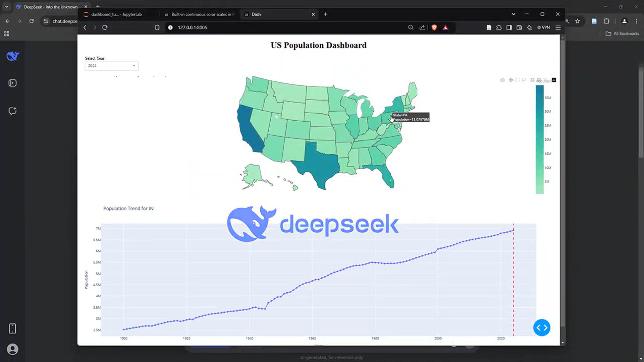Click the Plotly logo on the map toolbar
The height and width of the screenshot is (362, 644).
tap(554, 80)
